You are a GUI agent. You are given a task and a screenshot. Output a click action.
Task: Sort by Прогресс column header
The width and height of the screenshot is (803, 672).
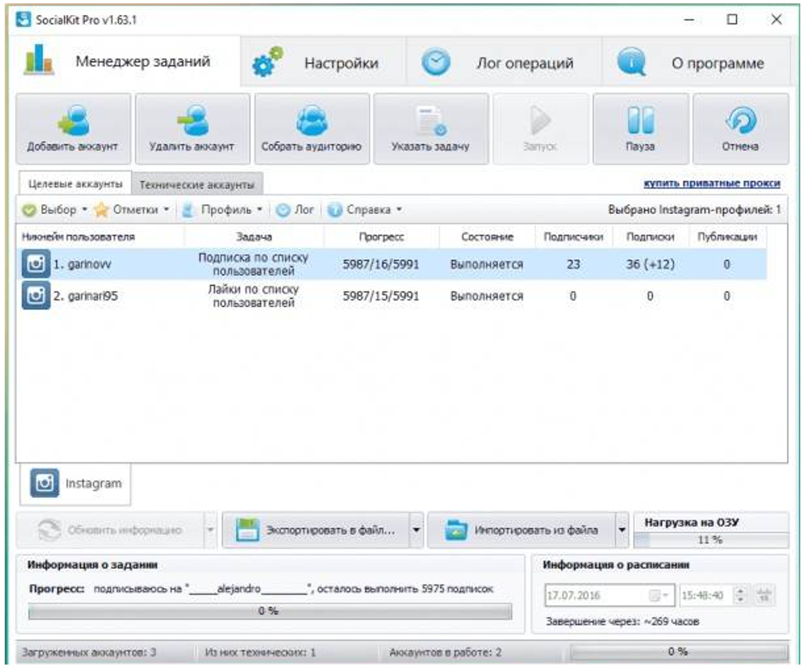pos(381,236)
